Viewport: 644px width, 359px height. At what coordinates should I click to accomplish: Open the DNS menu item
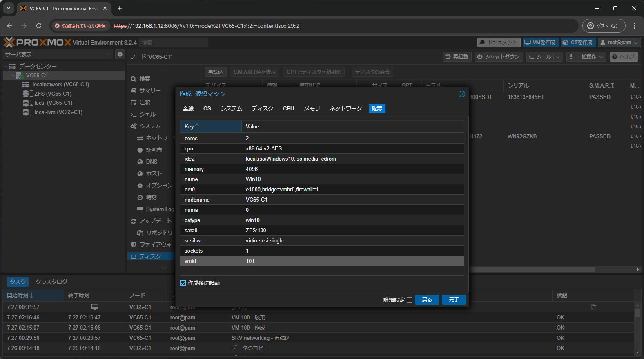tap(152, 162)
